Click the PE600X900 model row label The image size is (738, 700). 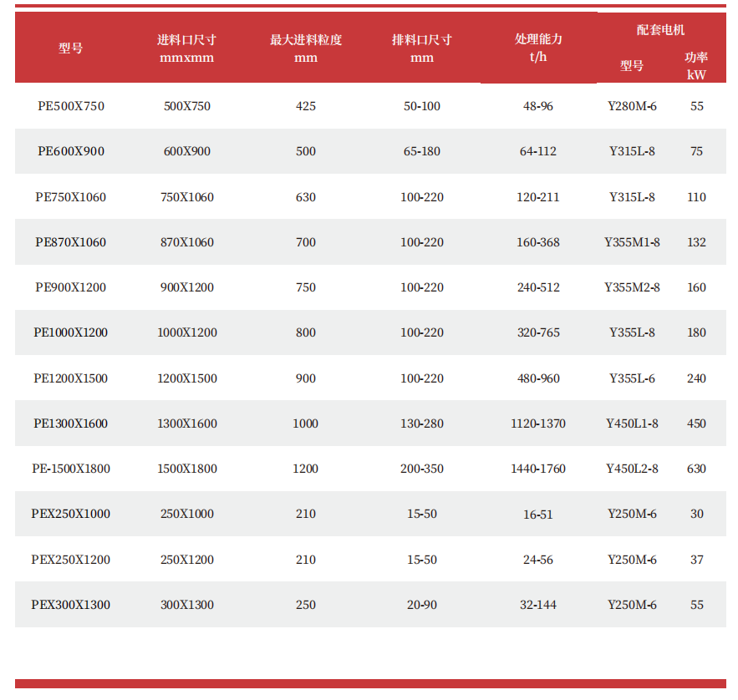pyautogui.click(x=71, y=151)
